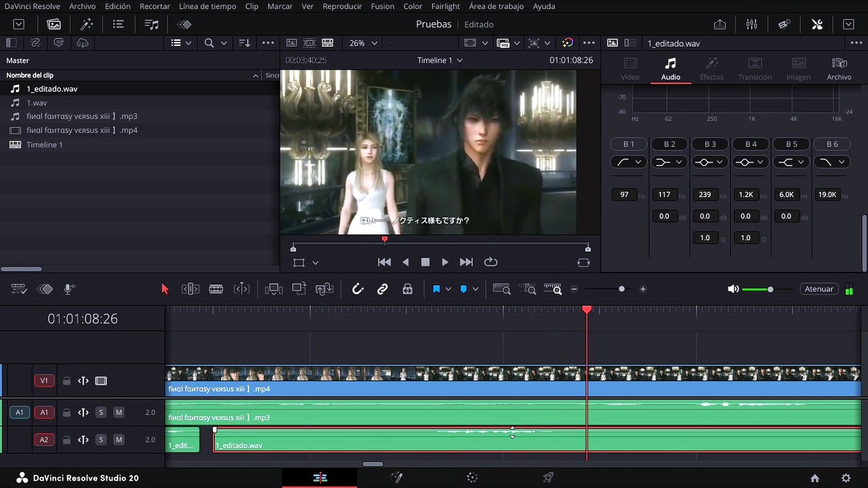Choose the Replace Clip tool
Viewport: 868px width, 488px height.
pos(325,289)
